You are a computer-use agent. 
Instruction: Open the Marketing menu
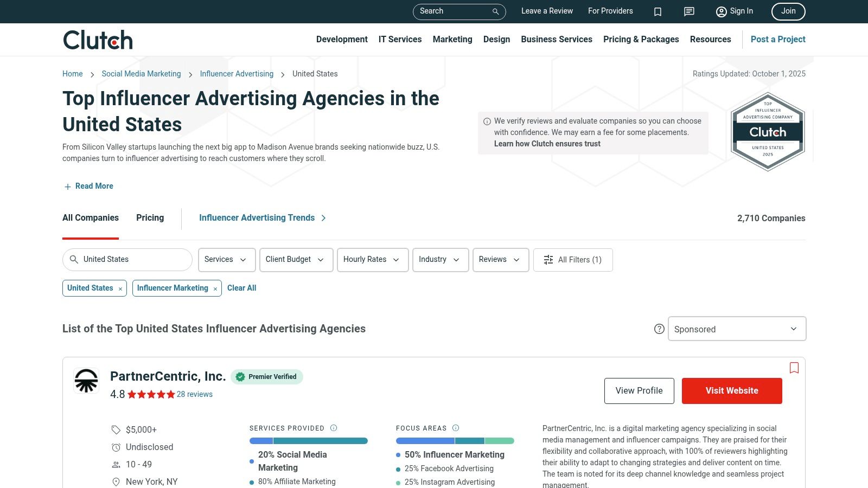tap(452, 40)
